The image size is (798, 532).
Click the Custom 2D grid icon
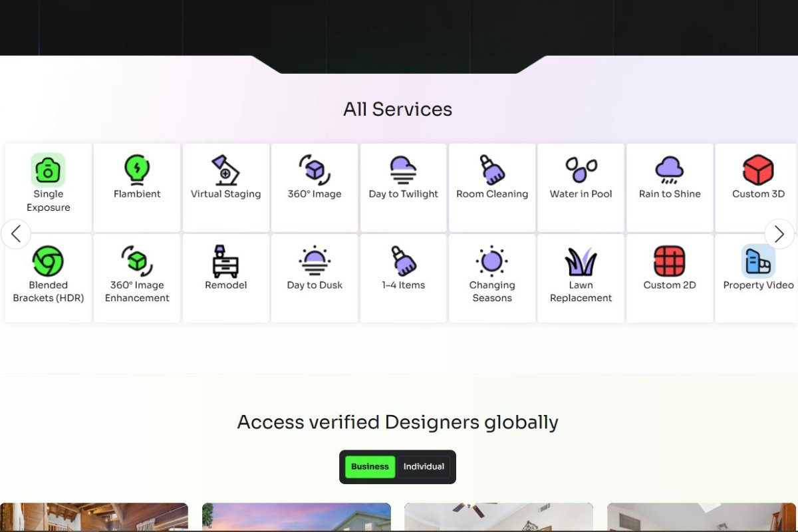670,262
